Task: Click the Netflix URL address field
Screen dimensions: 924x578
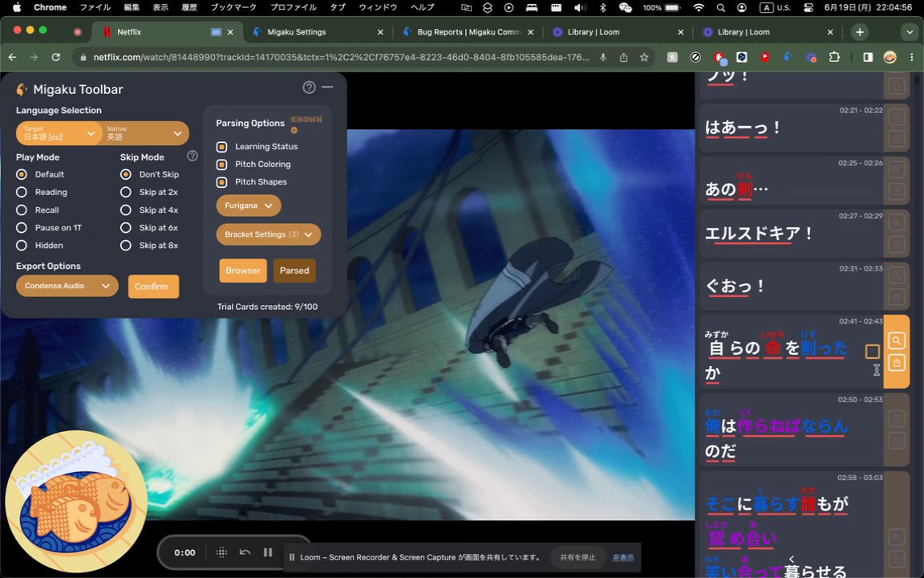Action: [x=341, y=57]
